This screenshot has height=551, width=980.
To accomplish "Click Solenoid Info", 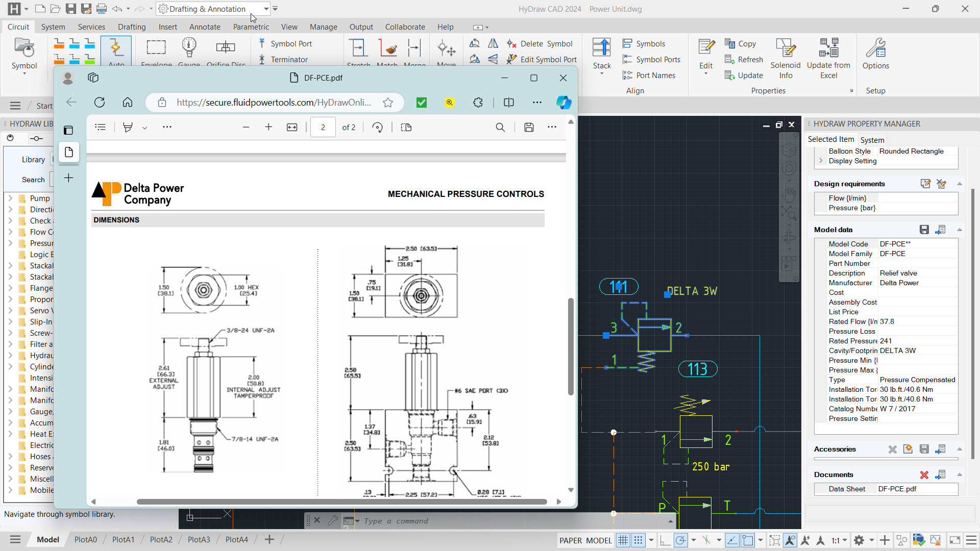I will [786, 59].
